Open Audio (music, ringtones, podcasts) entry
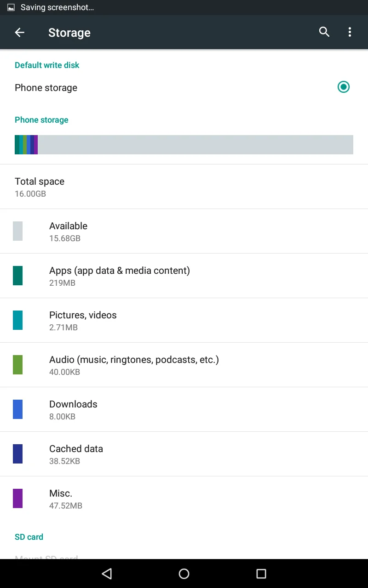 134,365
